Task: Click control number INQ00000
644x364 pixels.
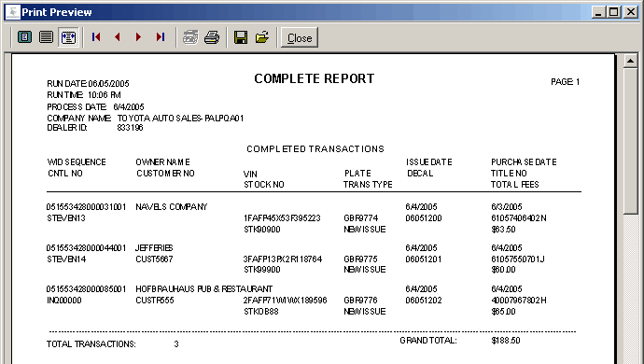Action: pos(64,301)
